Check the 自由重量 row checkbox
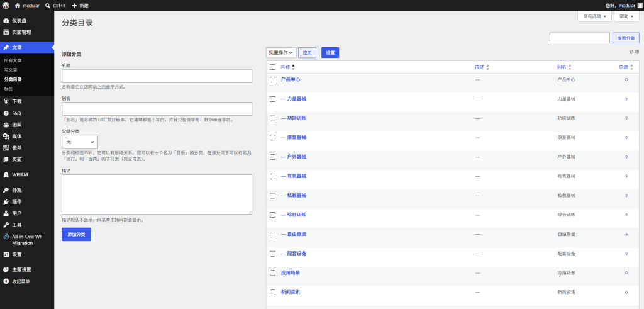This screenshot has width=644, height=309. 273,234
